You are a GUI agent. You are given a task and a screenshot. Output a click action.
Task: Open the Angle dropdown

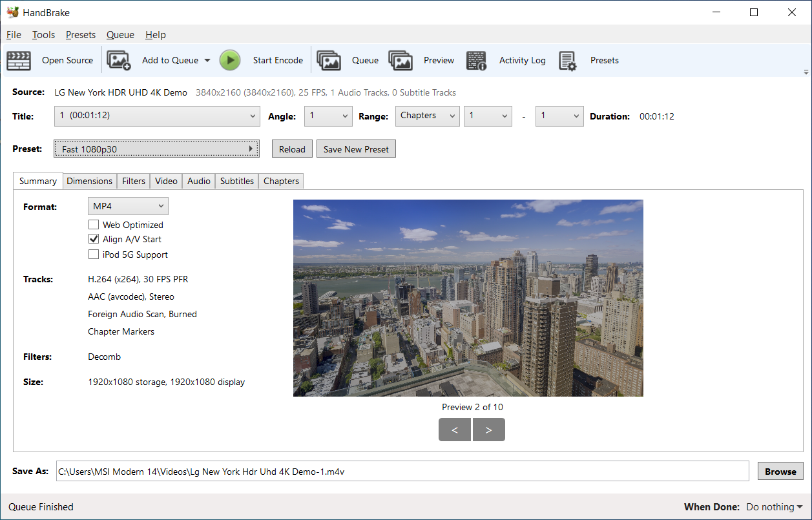(328, 116)
